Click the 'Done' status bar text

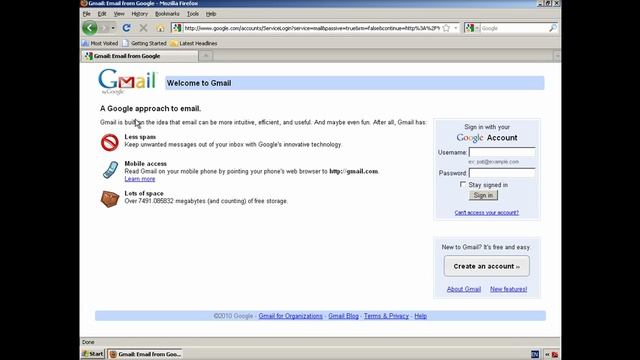click(88, 342)
